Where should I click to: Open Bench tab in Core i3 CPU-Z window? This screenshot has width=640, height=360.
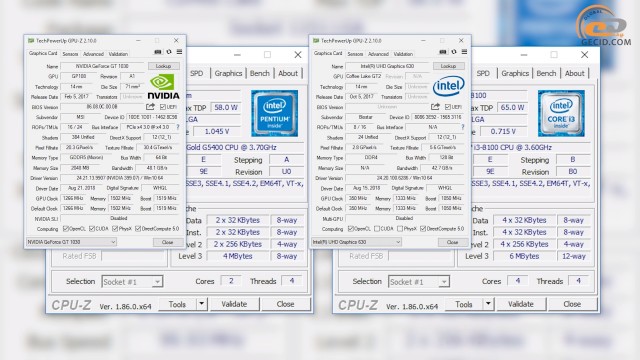click(546, 73)
